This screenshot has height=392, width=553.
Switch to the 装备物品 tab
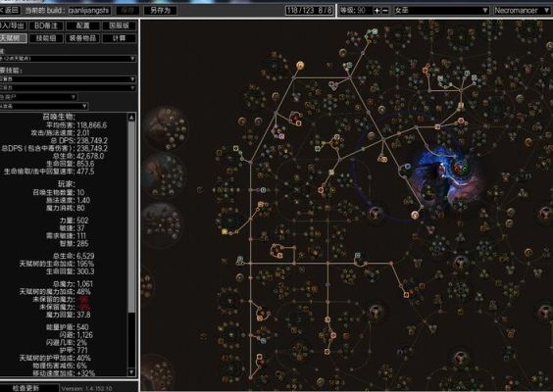(x=82, y=38)
